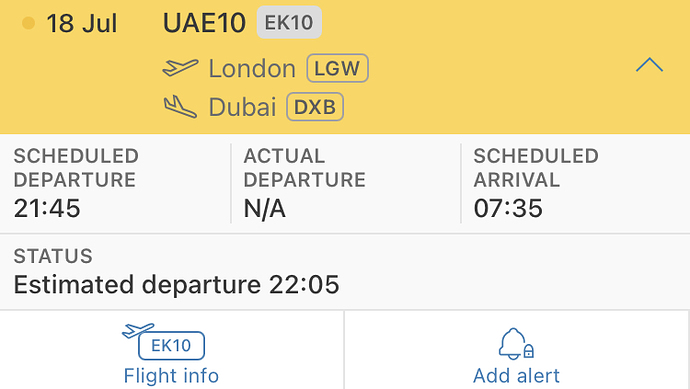Click the Dubai destination city name
690x389 pixels.
click(242, 107)
